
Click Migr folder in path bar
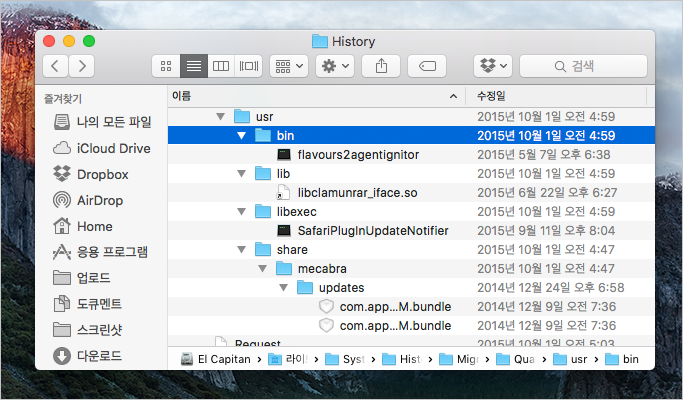tap(459, 359)
